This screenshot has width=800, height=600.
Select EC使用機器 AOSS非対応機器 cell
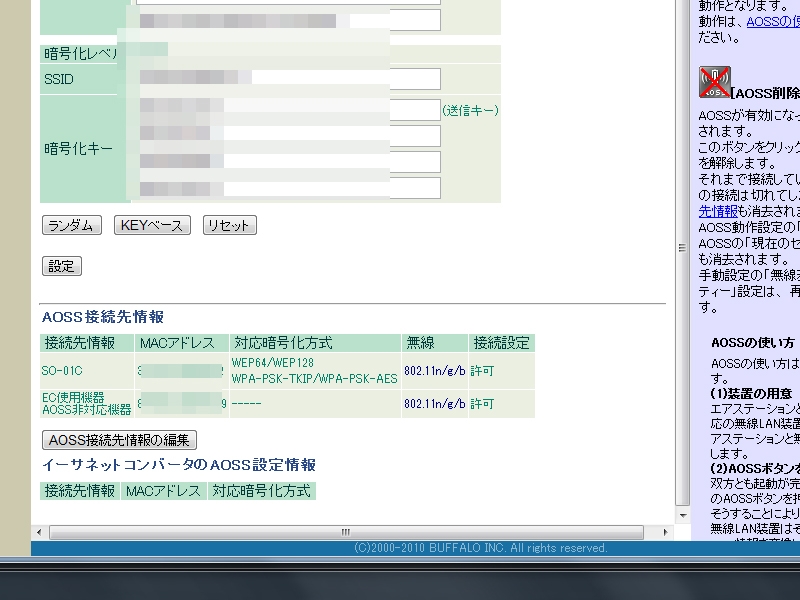[x=86, y=404]
